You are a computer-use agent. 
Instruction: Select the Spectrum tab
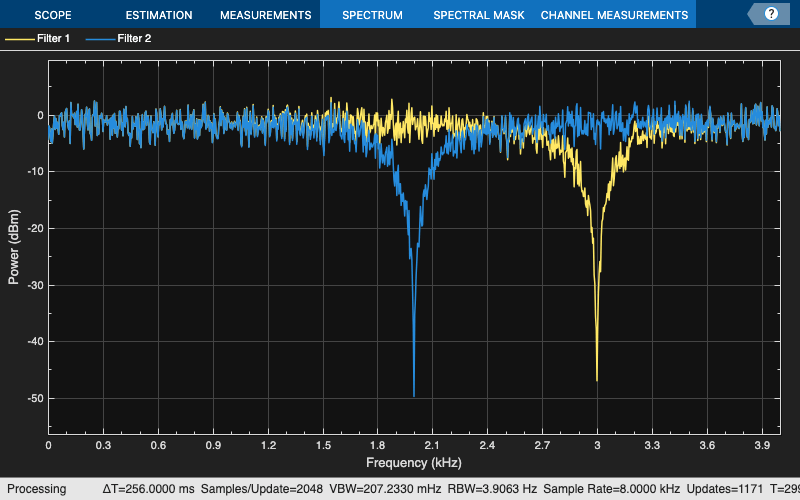[x=372, y=15]
